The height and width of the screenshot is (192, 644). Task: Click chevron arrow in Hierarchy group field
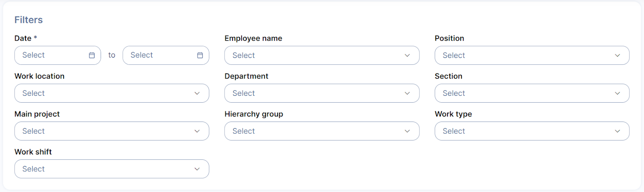click(x=407, y=131)
